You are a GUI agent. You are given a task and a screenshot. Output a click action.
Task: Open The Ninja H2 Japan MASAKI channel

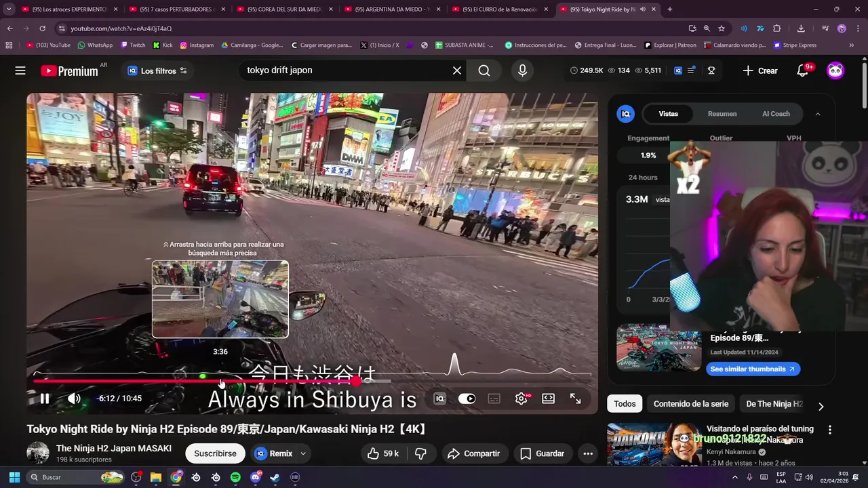[x=114, y=449]
